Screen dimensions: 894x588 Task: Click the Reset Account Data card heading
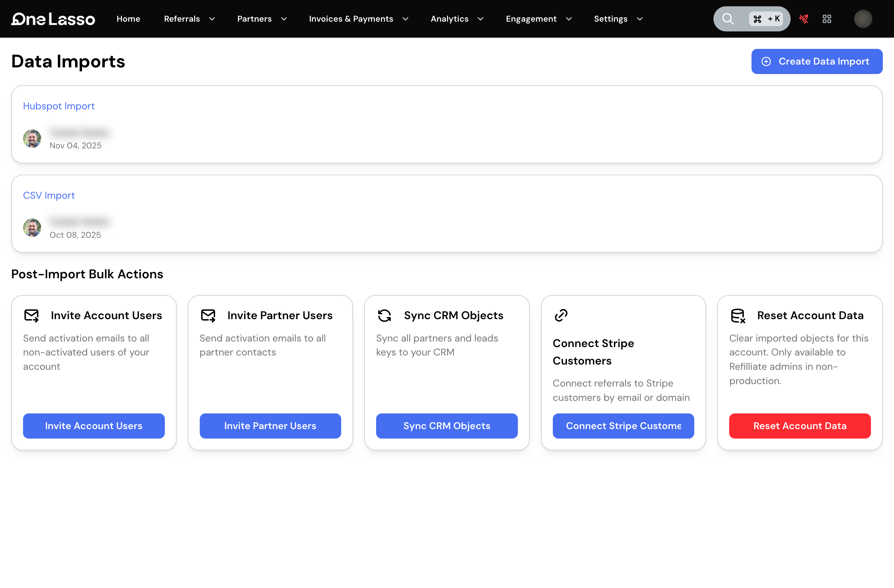click(x=810, y=315)
